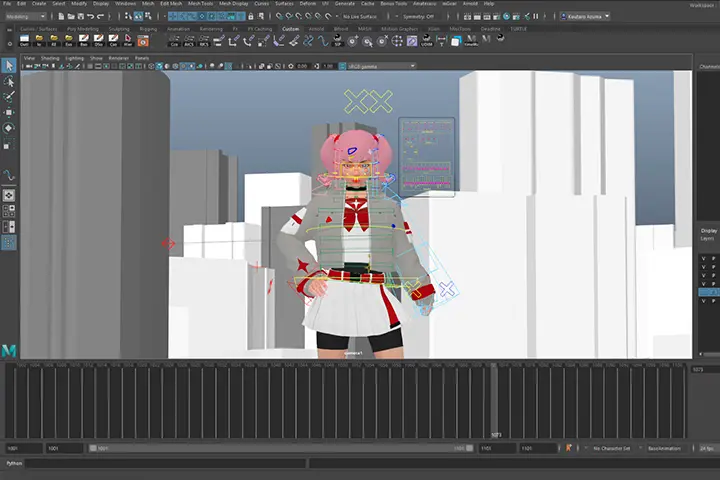The width and height of the screenshot is (720, 480).
Task: Click the orange camera shelf icon
Action: [x=143, y=41]
